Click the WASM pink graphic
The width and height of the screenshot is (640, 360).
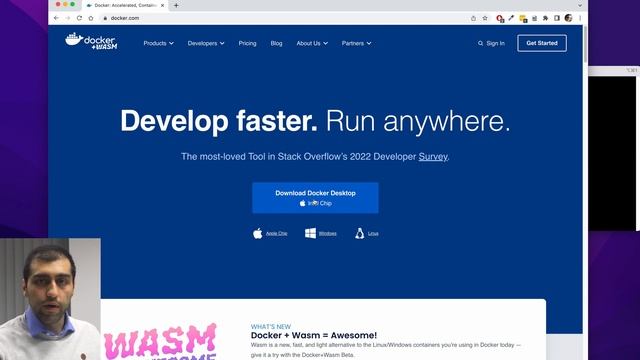point(160,341)
